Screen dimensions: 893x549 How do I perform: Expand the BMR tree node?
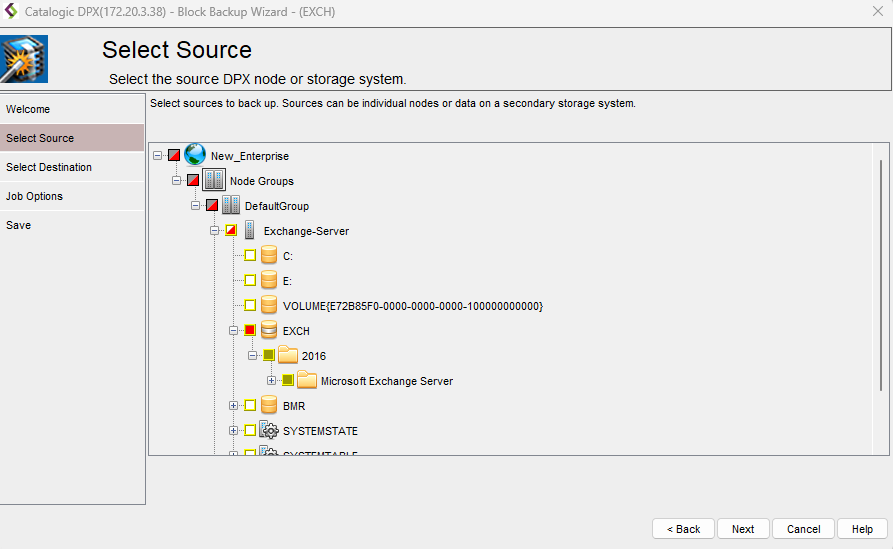234,405
